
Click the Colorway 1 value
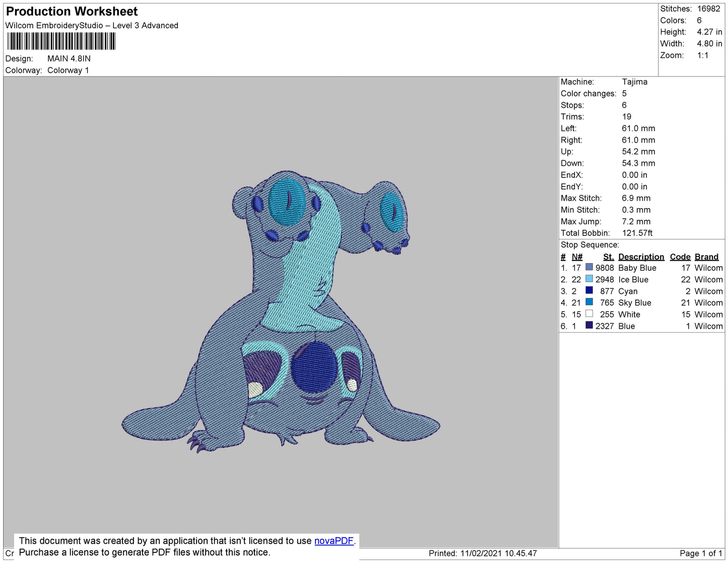[68, 70]
